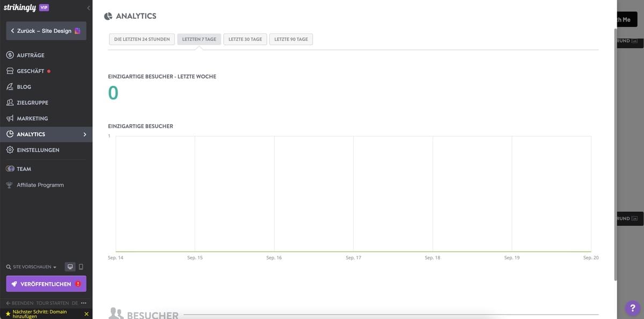Dismiss the next step banner
This screenshot has width=644, height=319.
(x=86, y=314)
